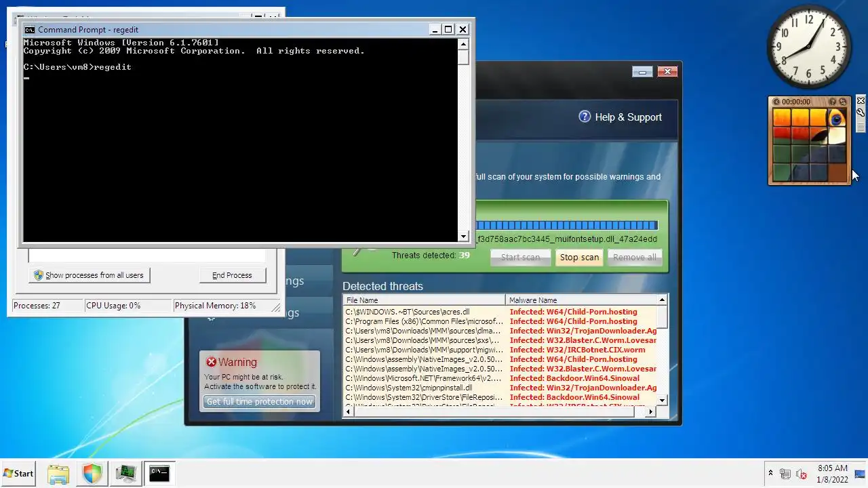This screenshot has width=868, height=488.
Task: Click the shield icon beside Show processes
Action: click(x=39, y=275)
